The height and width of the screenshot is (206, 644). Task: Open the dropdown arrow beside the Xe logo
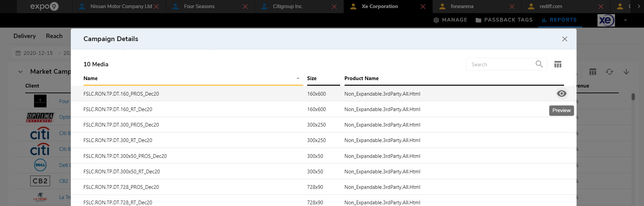(625, 20)
